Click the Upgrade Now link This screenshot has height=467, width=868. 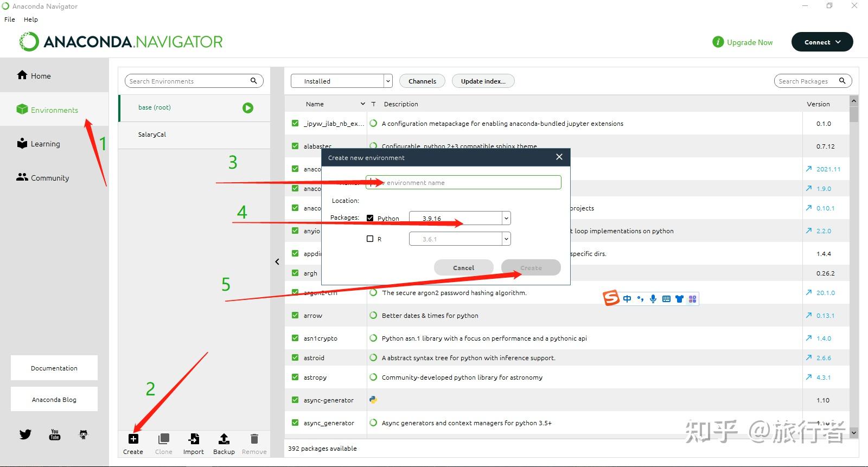tap(750, 42)
